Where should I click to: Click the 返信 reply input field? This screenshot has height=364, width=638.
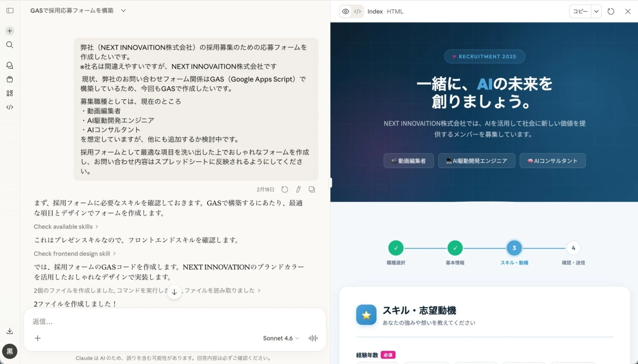pos(160,321)
